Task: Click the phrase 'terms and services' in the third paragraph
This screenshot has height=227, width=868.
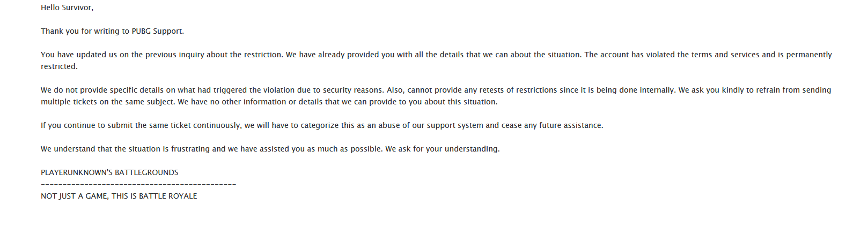Action: [x=725, y=55]
